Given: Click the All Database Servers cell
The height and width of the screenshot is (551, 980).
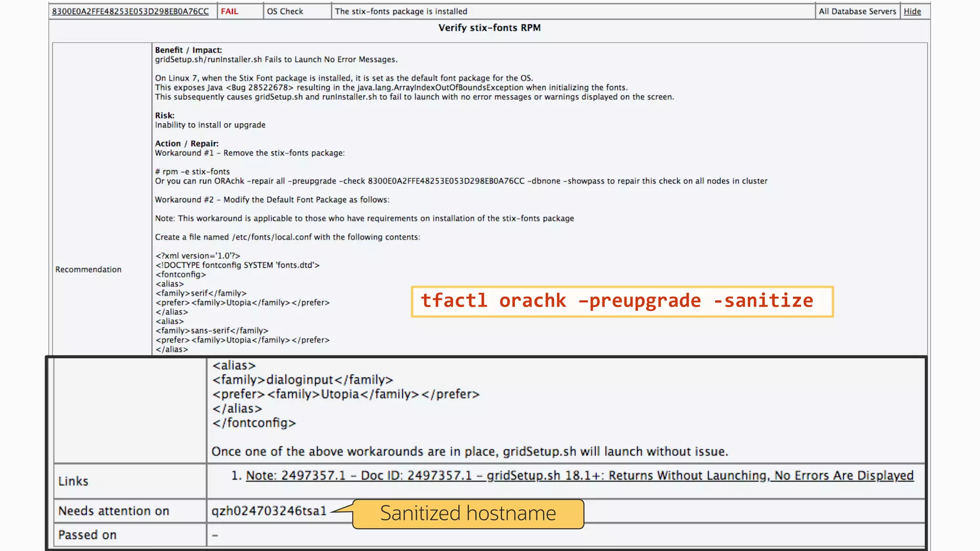Looking at the screenshot, I should pos(857,11).
